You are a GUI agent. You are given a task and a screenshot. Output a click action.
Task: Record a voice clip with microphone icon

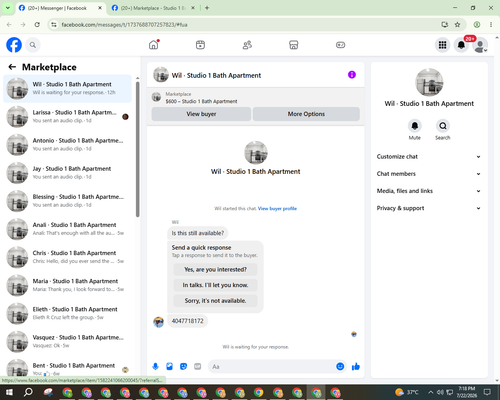pyautogui.click(x=155, y=367)
